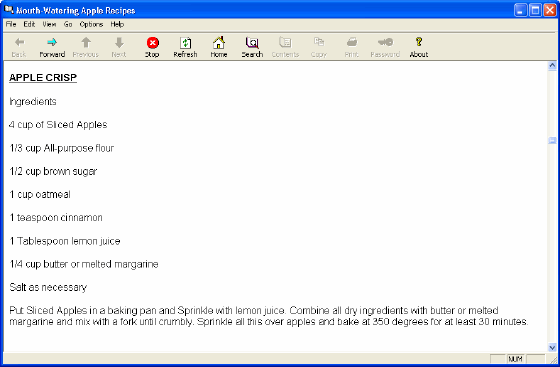The image size is (560, 367).
Task: Click the Print toolbar icon
Action: 352,42
